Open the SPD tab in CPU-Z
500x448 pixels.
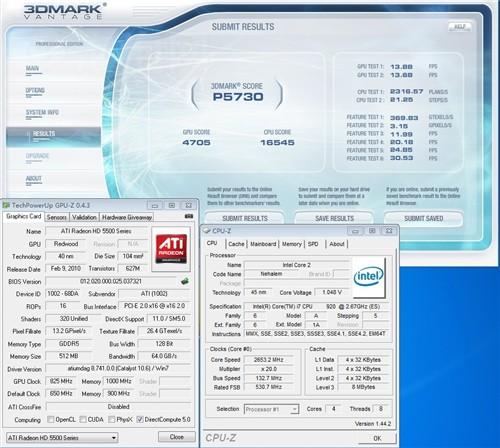coord(313,244)
